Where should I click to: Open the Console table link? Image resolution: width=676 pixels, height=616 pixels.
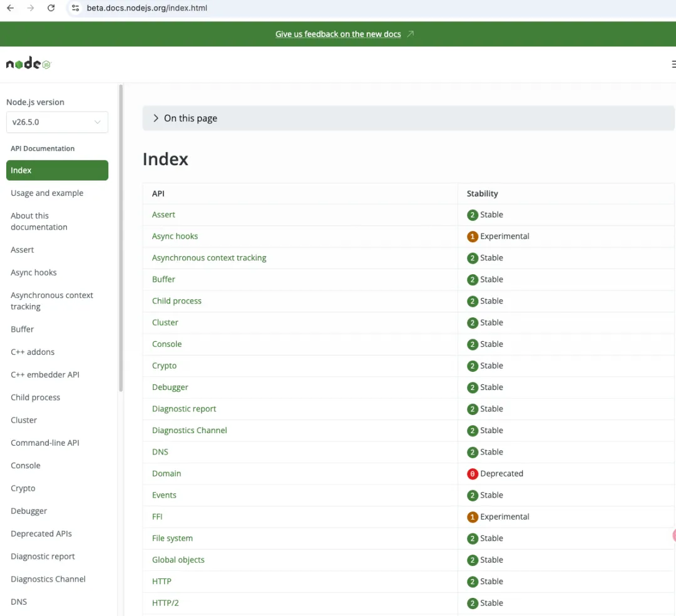(166, 344)
